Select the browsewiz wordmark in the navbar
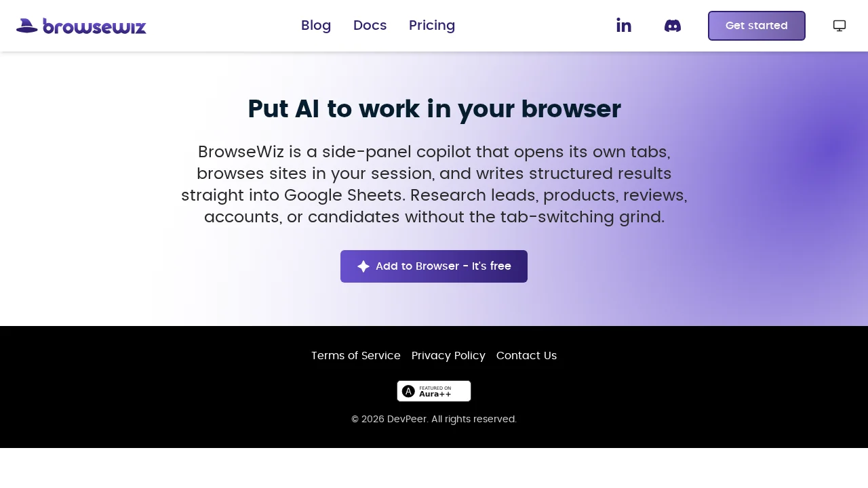This screenshot has width=868, height=488. click(x=95, y=26)
